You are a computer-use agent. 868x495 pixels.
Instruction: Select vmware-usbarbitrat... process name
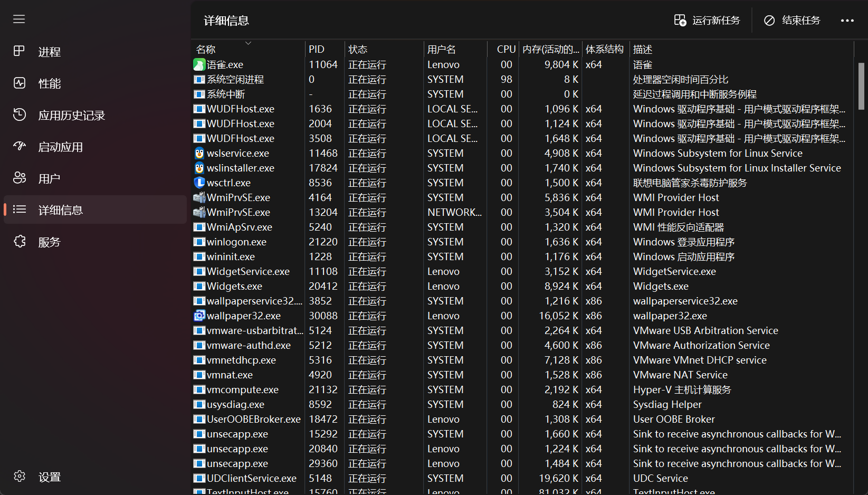(255, 330)
